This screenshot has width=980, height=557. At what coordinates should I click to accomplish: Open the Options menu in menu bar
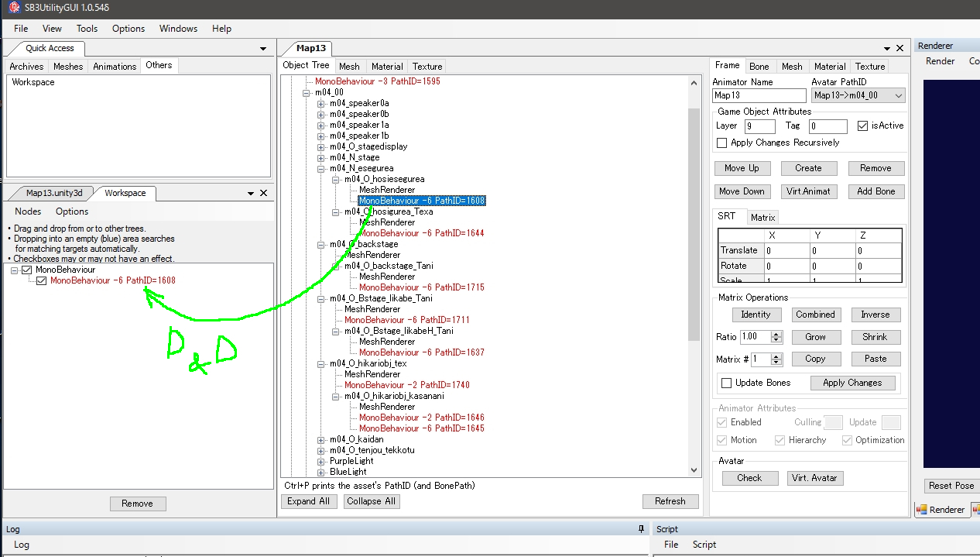coord(128,29)
